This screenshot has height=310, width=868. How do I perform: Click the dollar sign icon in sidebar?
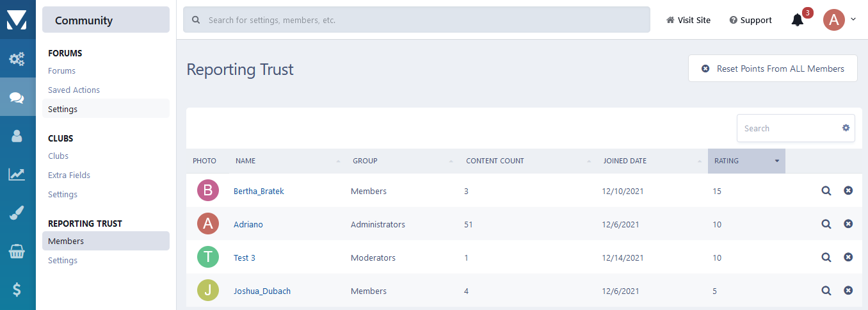click(17, 290)
